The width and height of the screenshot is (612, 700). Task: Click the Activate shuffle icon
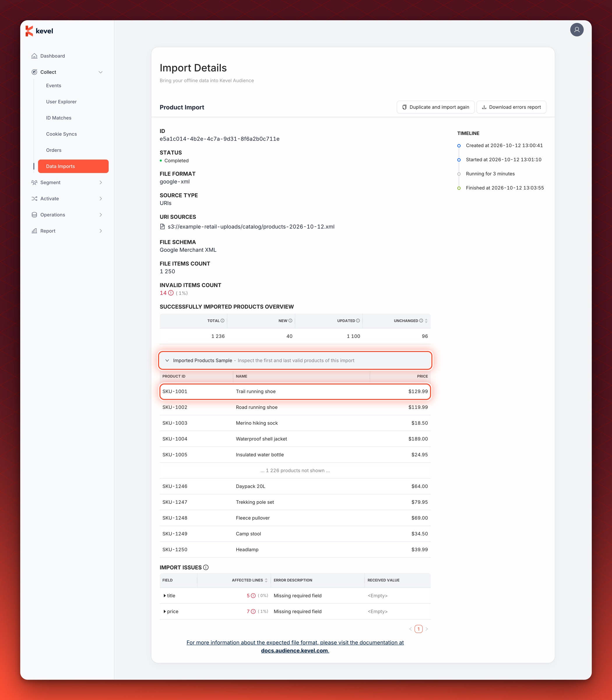pos(34,198)
